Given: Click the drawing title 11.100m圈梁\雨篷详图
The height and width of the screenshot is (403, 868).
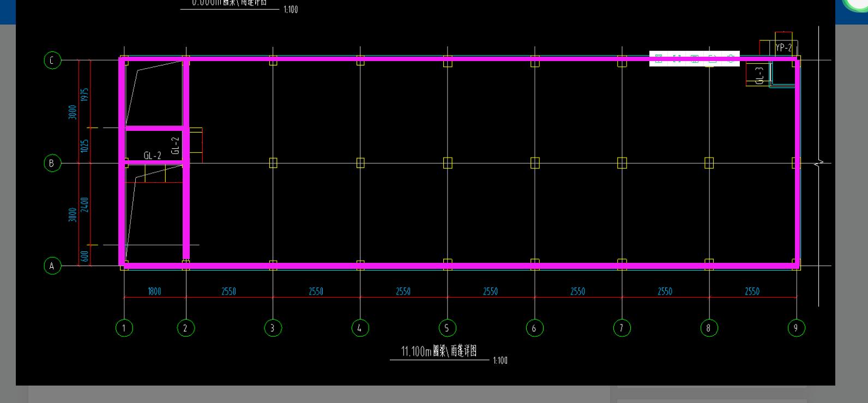Looking at the screenshot, I should click(x=439, y=351).
